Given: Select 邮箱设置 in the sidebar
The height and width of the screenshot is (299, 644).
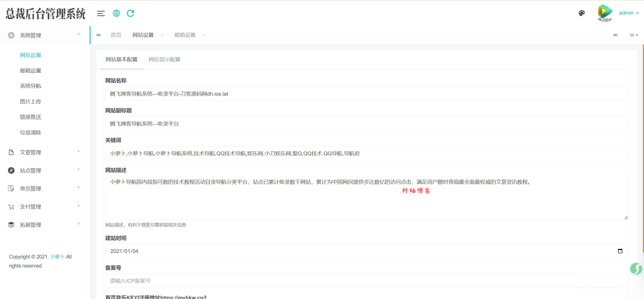Looking at the screenshot, I should (30, 71).
